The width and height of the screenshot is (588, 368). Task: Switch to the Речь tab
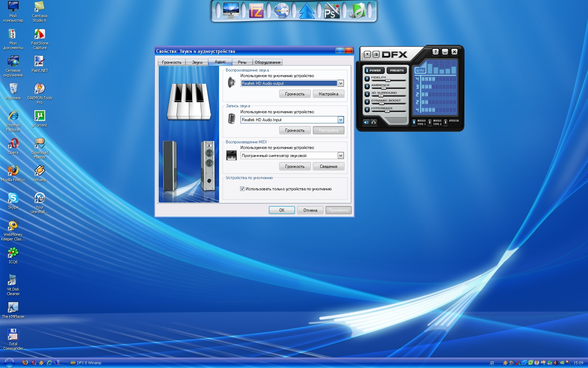(242, 62)
